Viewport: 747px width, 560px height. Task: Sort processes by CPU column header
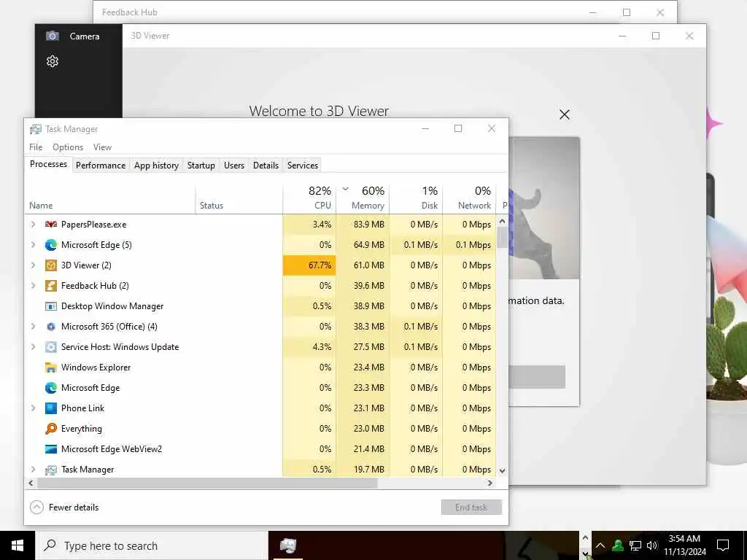click(x=309, y=198)
